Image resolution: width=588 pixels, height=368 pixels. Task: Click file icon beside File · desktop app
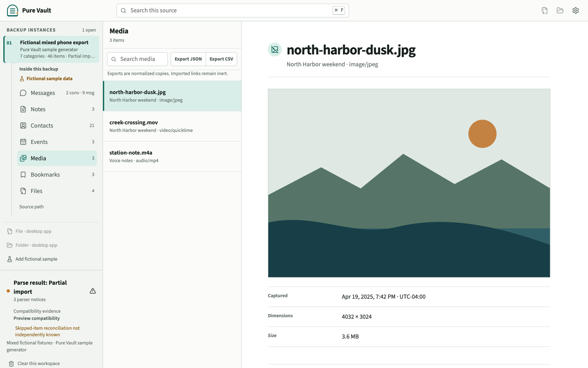(x=10, y=231)
